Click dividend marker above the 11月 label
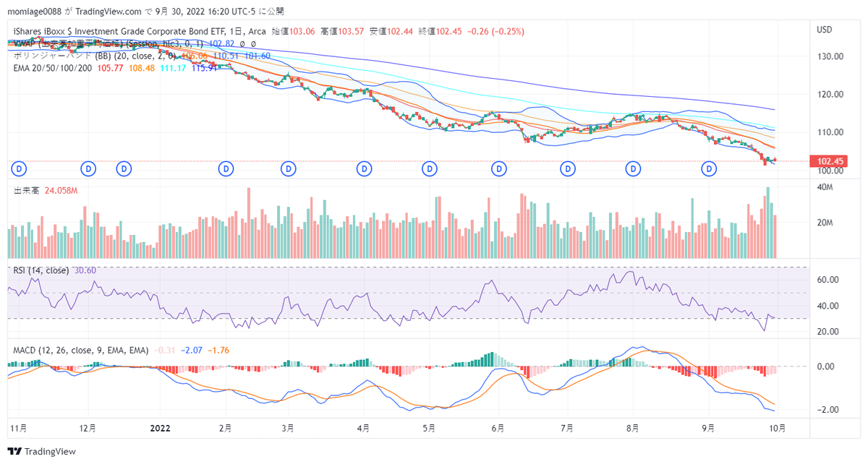The width and height of the screenshot is (868, 464). 19,168
